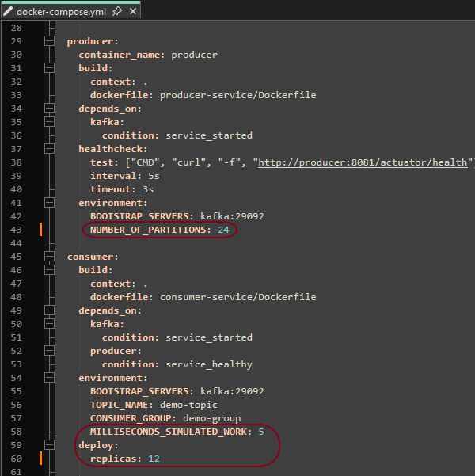475x476 pixels.
Task: Collapse producer environment block at line 41
Action: click(49, 203)
